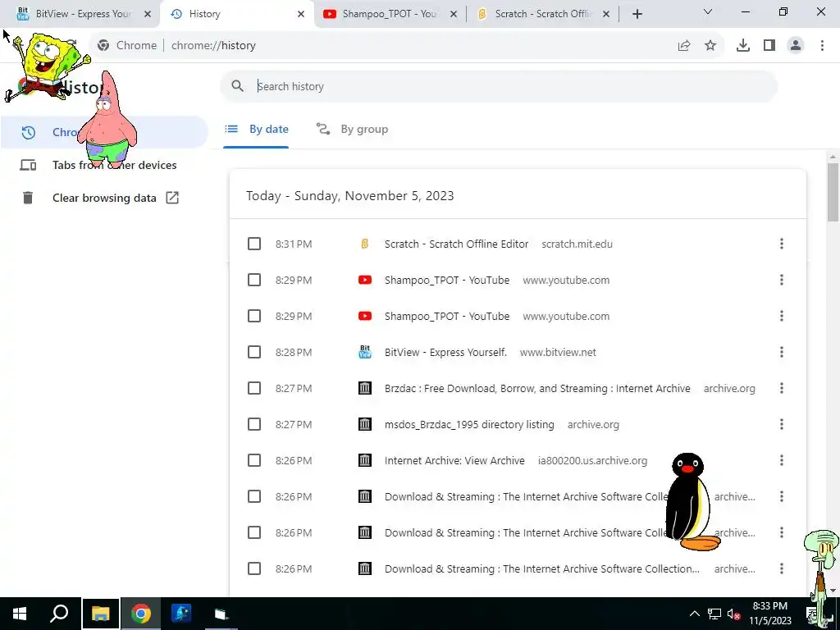
Task: Click the Scratch favicon in the history list
Action: click(365, 244)
